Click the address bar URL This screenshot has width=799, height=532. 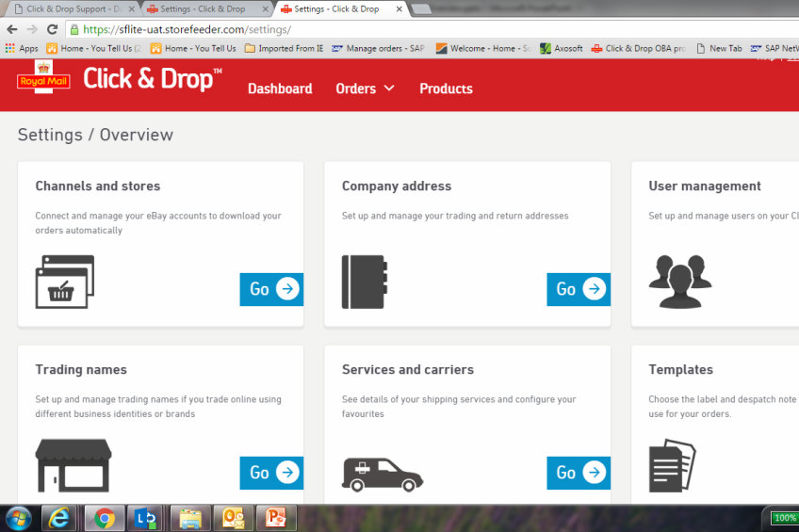187,29
